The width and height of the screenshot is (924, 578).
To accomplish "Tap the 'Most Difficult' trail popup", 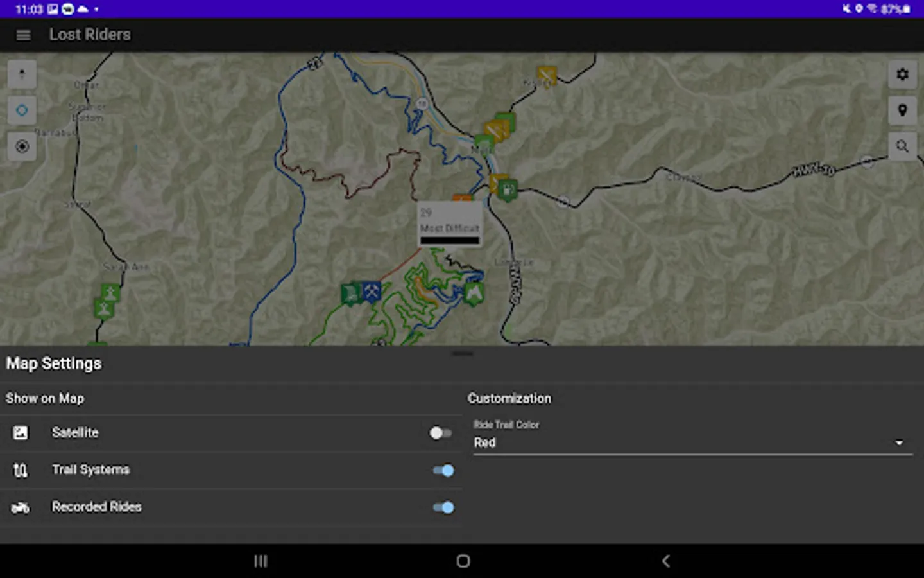I will [x=450, y=225].
